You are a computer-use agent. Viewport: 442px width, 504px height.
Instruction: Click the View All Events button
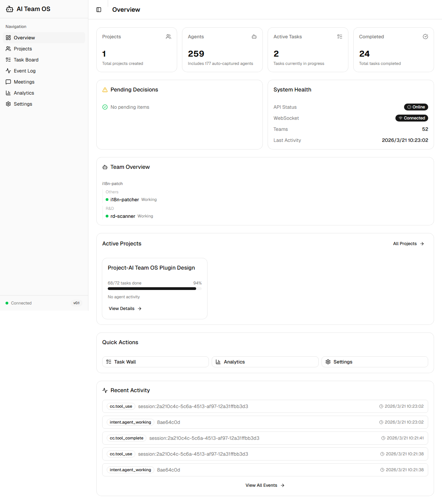(x=265, y=485)
